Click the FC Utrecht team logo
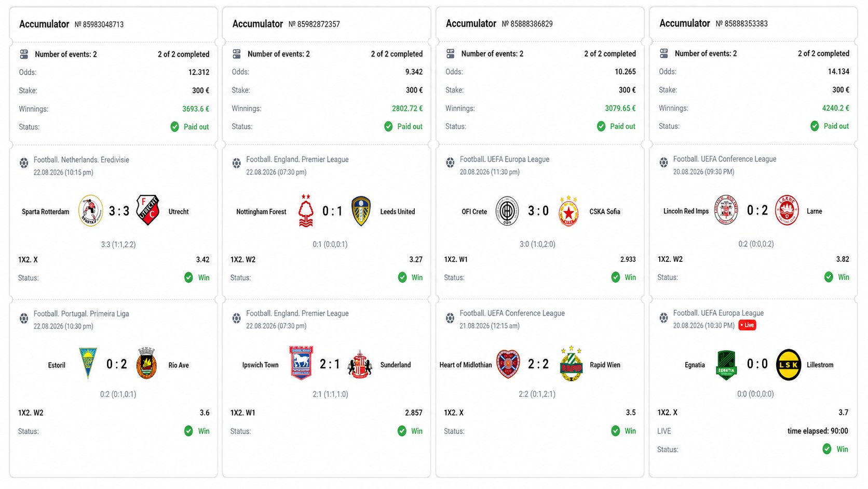This screenshot has width=868, height=489. coord(147,210)
